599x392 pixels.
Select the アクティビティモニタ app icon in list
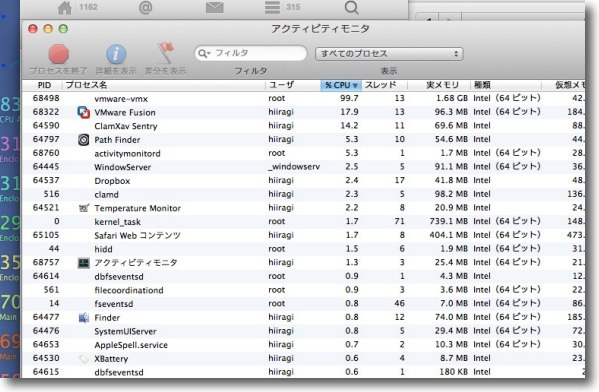click(83, 262)
